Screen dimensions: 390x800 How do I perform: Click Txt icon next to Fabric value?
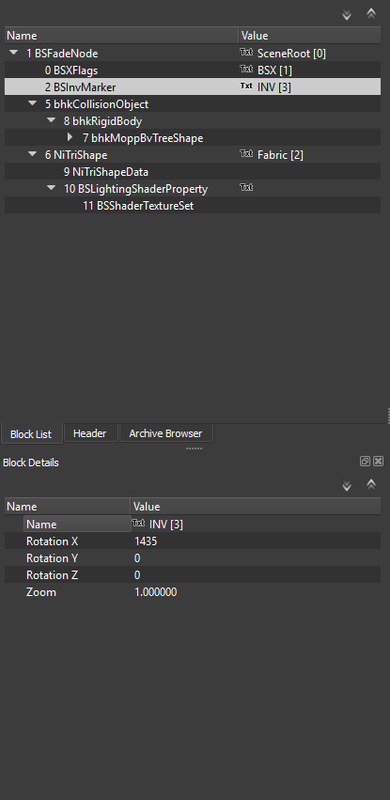[247, 154]
